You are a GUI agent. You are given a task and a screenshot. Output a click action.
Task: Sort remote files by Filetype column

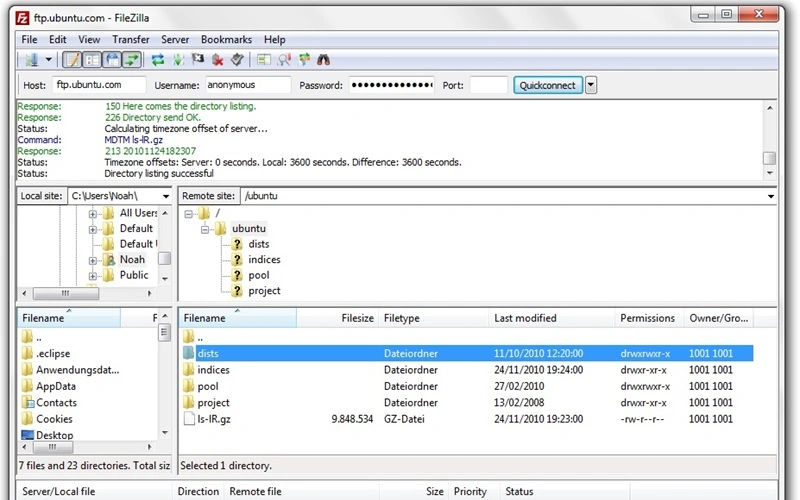tap(434, 318)
